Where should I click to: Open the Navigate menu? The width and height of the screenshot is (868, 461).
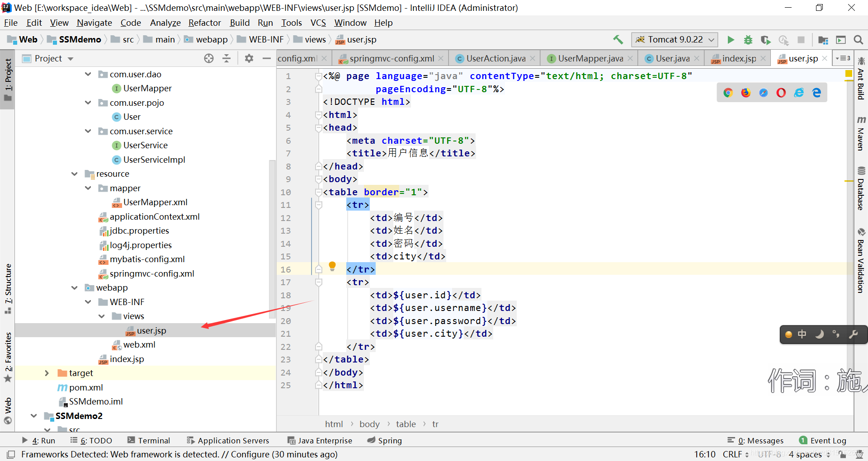pyautogui.click(x=94, y=23)
